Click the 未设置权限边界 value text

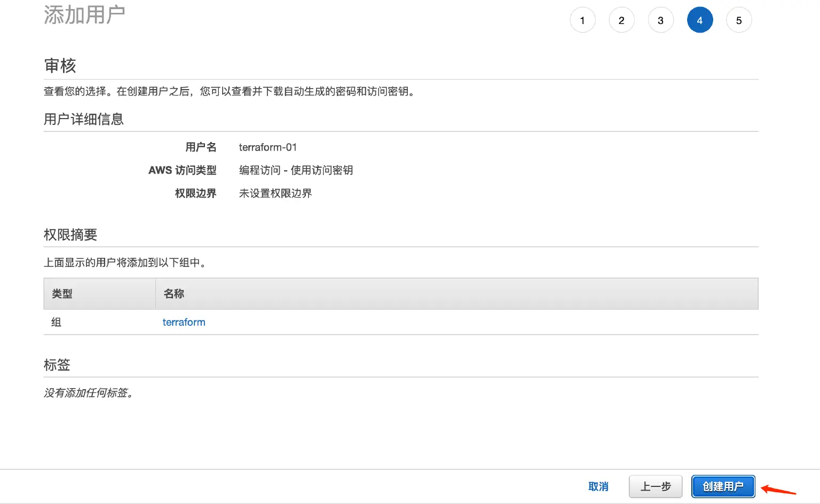275,193
